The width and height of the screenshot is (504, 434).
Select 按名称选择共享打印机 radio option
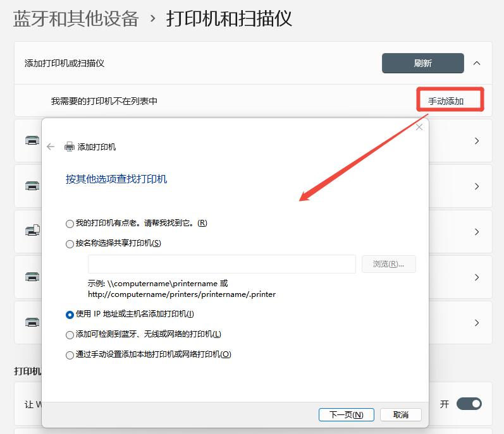pos(70,244)
